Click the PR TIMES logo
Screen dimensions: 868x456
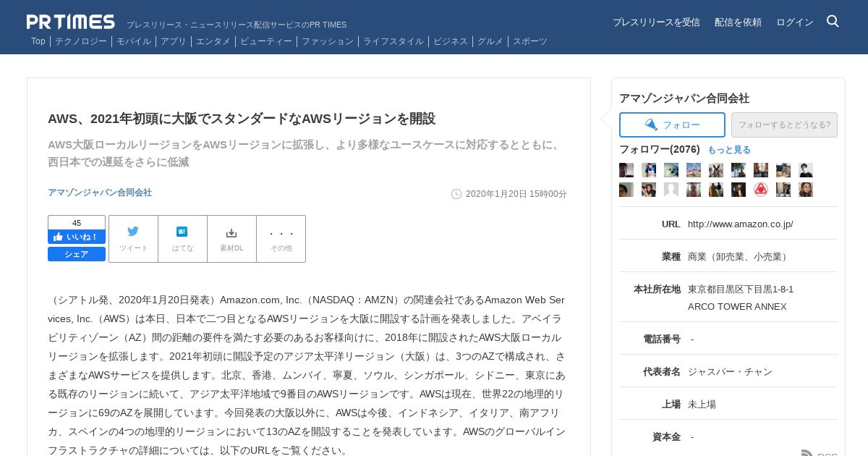point(71,22)
